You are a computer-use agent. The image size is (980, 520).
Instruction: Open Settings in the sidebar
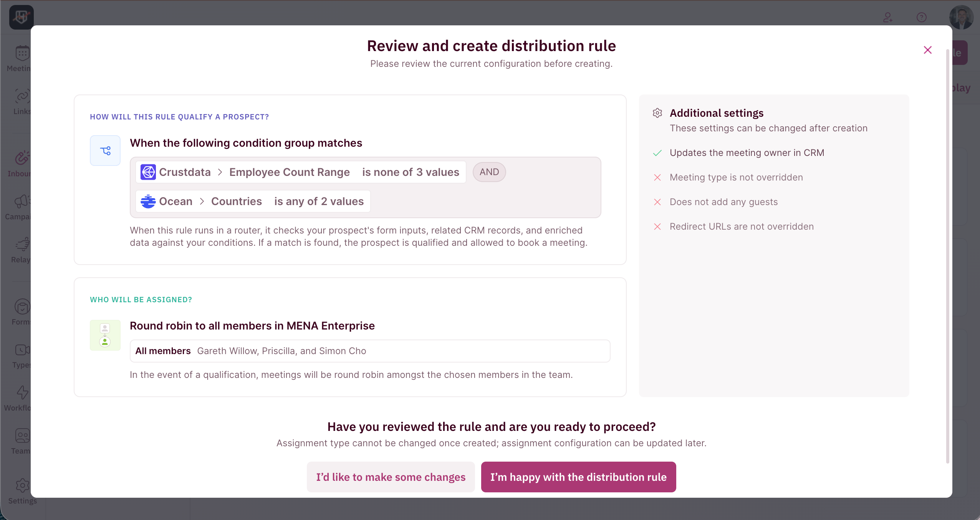pyautogui.click(x=22, y=492)
